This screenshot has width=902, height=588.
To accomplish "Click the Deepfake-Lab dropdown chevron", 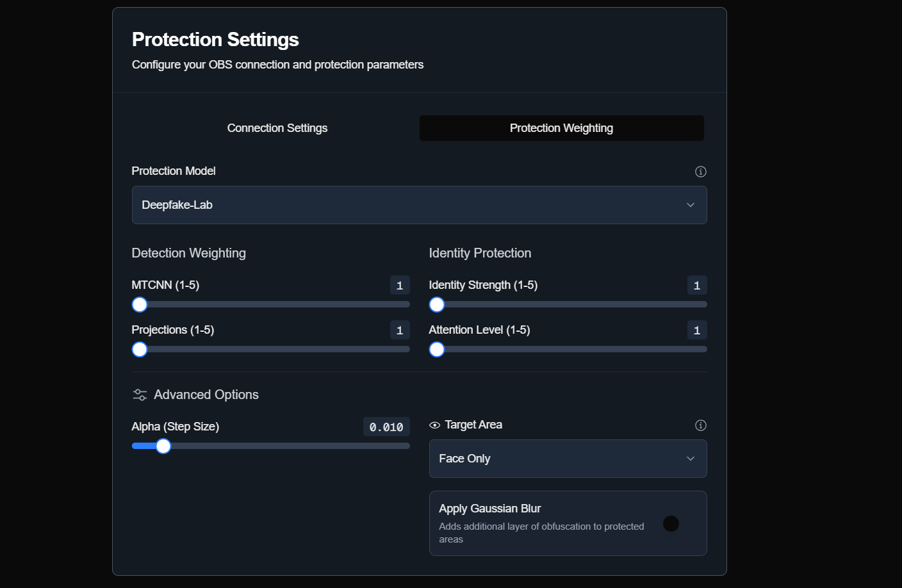I will [691, 205].
